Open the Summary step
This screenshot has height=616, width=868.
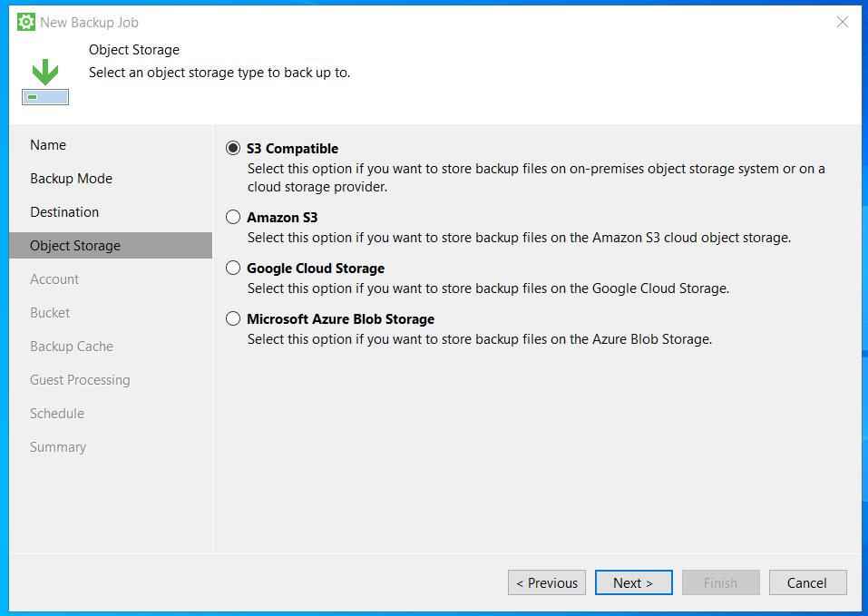pos(58,447)
